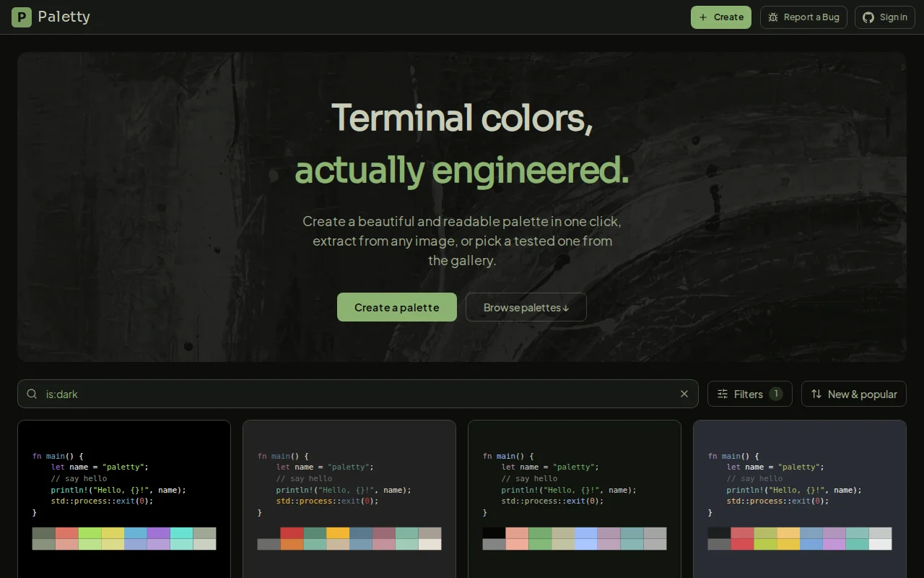This screenshot has height=578, width=924.
Task: Pick the white swatch in fourth palette card
Action: [x=881, y=545]
